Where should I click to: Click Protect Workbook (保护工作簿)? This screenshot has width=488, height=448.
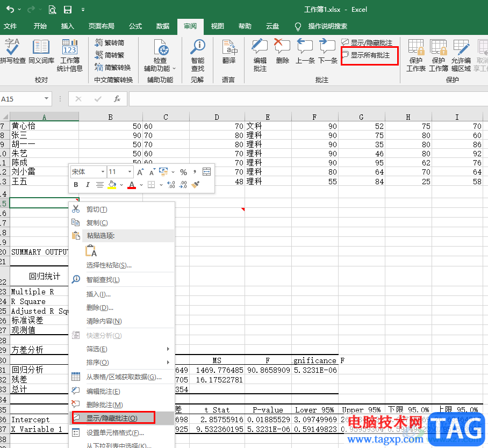click(439, 55)
